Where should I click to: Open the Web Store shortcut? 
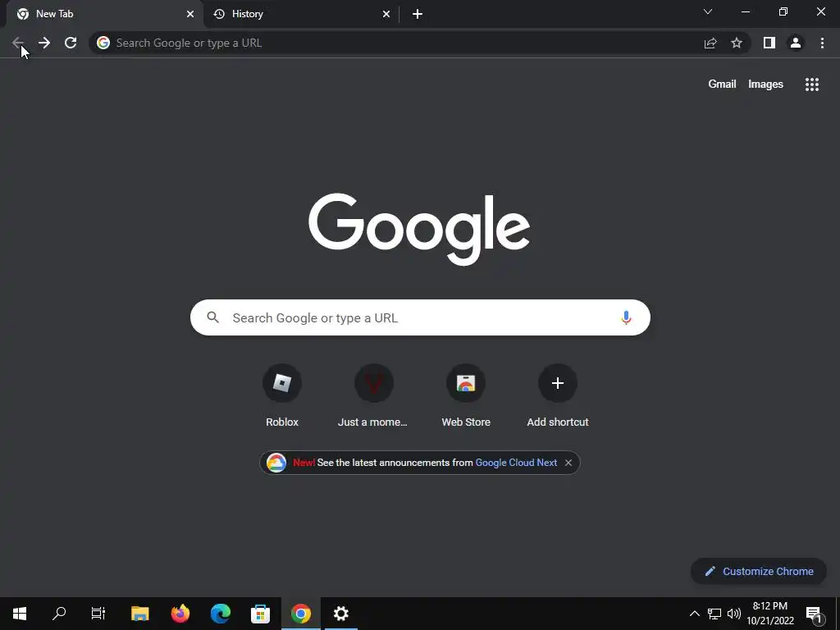coord(466,395)
